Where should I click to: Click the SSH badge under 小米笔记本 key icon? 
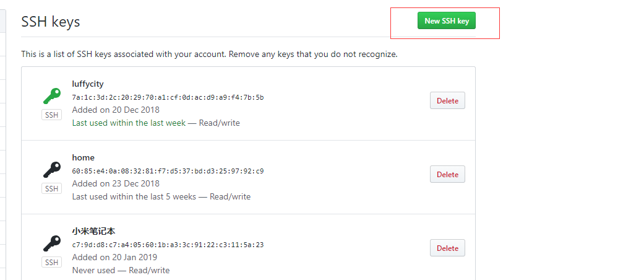52,262
